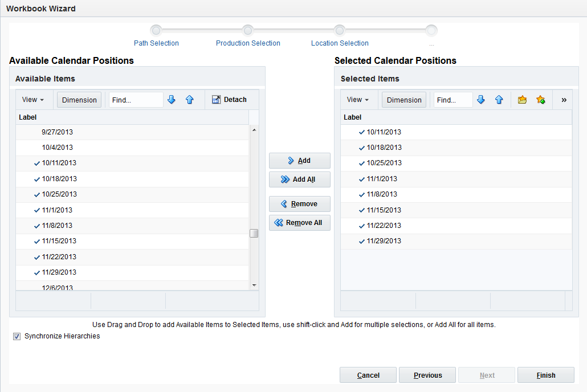Open the View menu in Available Items
Screen dimensions: 587x392
32,100
